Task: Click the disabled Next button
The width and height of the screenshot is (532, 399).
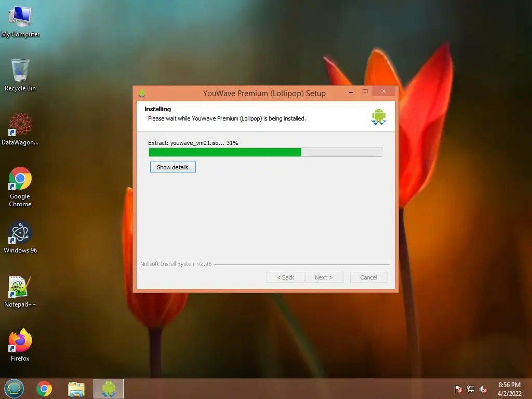Action: click(324, 277)
